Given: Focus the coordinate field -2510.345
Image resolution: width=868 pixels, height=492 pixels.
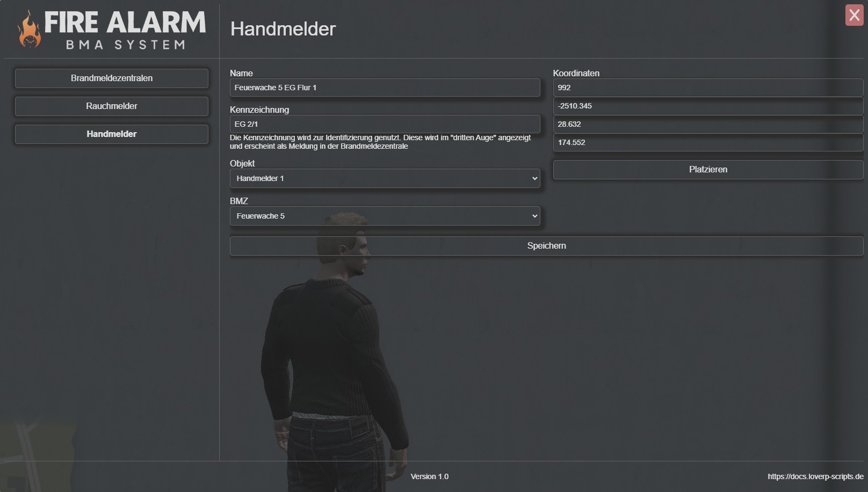Looking at the screenshot, I should pyautogui.click(x=708, y=106).
